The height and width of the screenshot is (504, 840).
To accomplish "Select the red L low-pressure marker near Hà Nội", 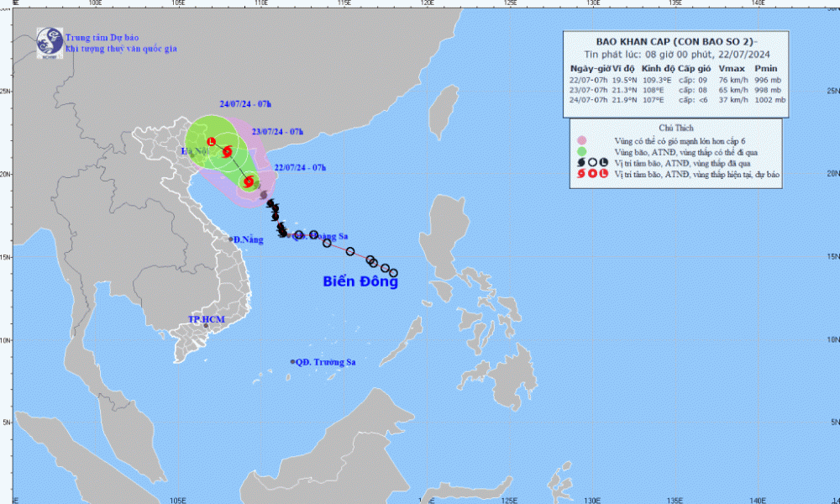I will 211,141.
